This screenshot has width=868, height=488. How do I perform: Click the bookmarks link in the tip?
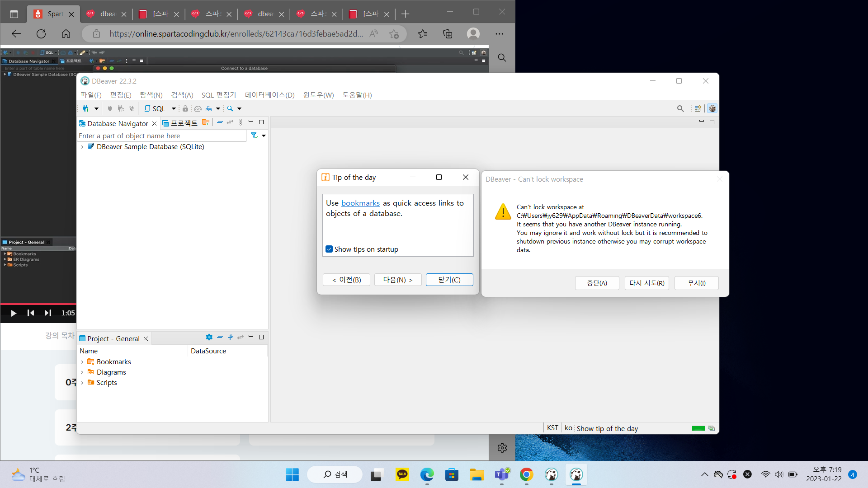tap(360, 203)
